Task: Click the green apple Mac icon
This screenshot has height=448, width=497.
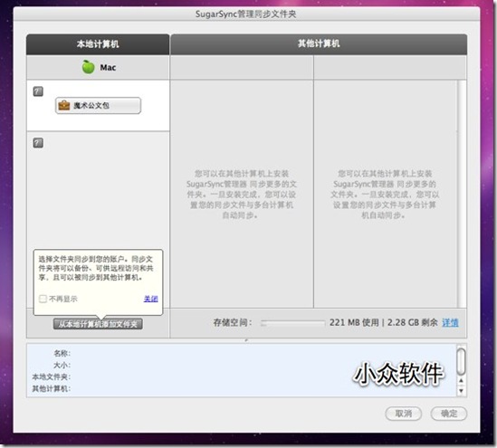Action: coord(88,67)
